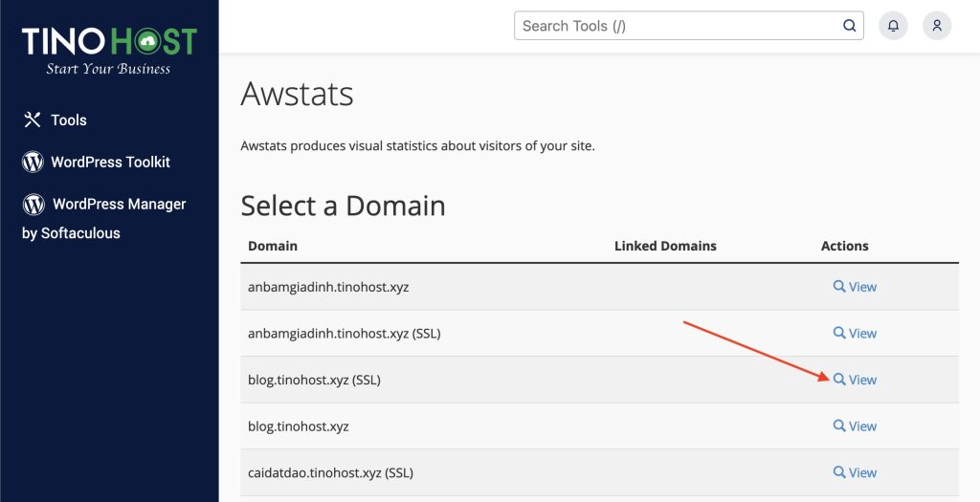The height and width of the screenshot is (502, 980).
Task: Click the TinoHost logo
Action: [109, 51]
